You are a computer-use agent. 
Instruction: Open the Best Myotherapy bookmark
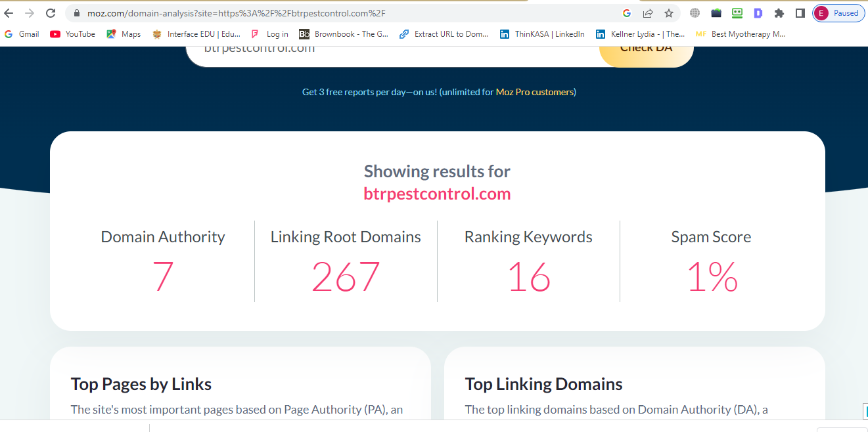pyautogui.click(x=740, y=34)
